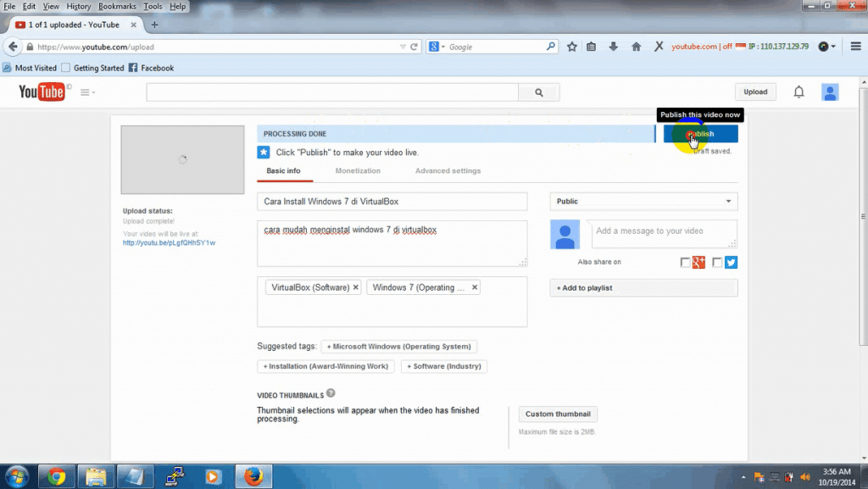The image size is (868, 489).
Task: Switch to the Advanced settings tab
Action: point(448,171)
